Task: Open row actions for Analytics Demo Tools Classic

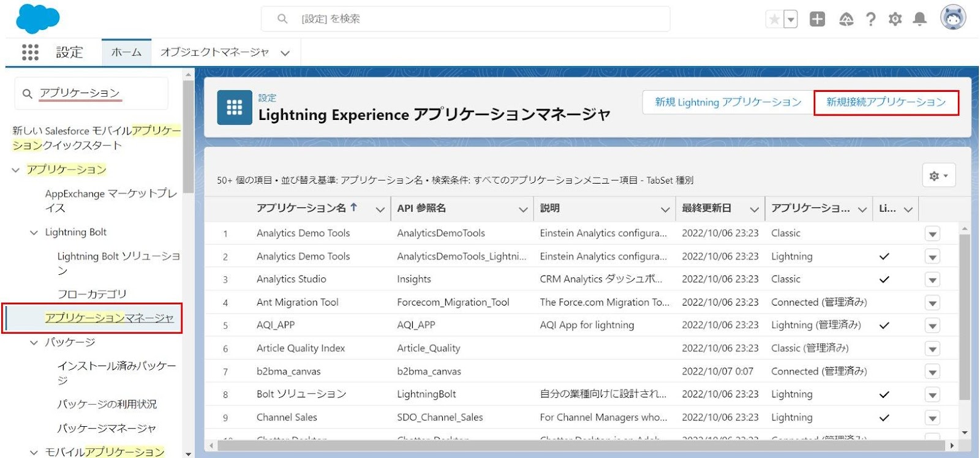Action: [x=932, y=234]
